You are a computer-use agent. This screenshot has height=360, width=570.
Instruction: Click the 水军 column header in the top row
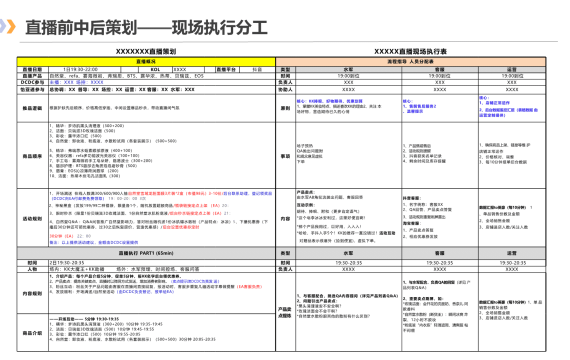[349, 69]
